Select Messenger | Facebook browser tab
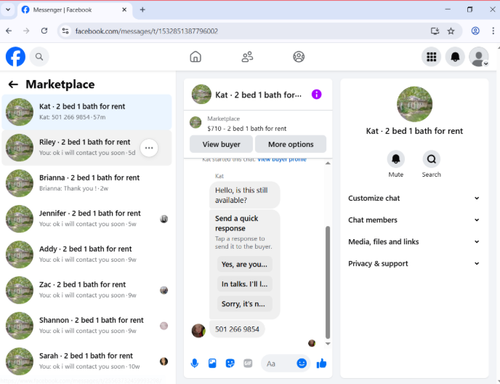Viewport: 500px width, 384px height. (x=75, y=10)
